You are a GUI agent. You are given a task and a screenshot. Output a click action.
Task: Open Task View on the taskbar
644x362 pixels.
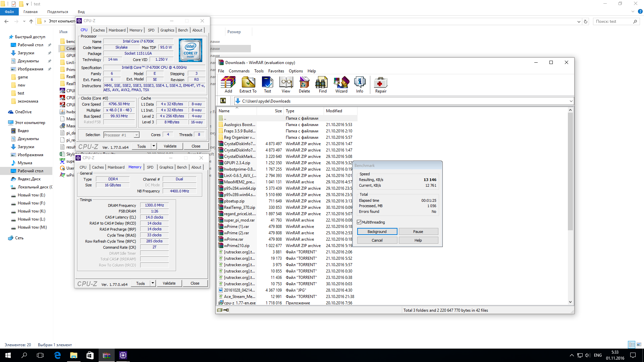point(40,355)
